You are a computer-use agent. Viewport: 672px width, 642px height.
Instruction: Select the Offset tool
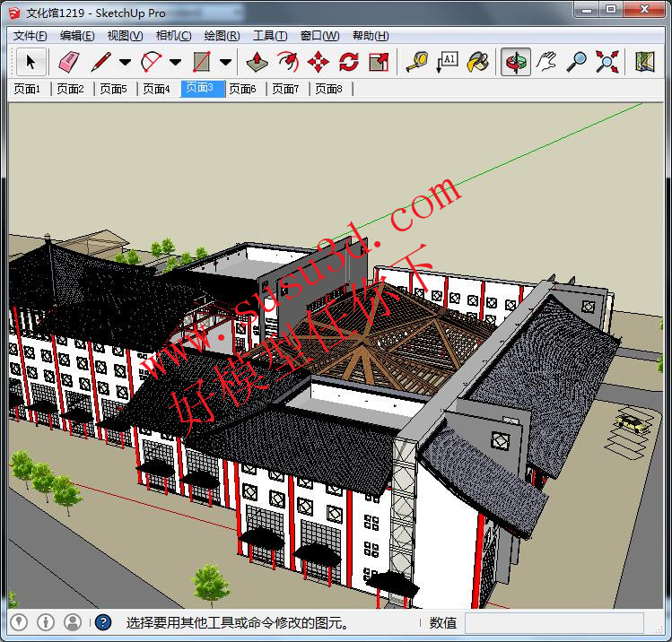coord(288,62)
